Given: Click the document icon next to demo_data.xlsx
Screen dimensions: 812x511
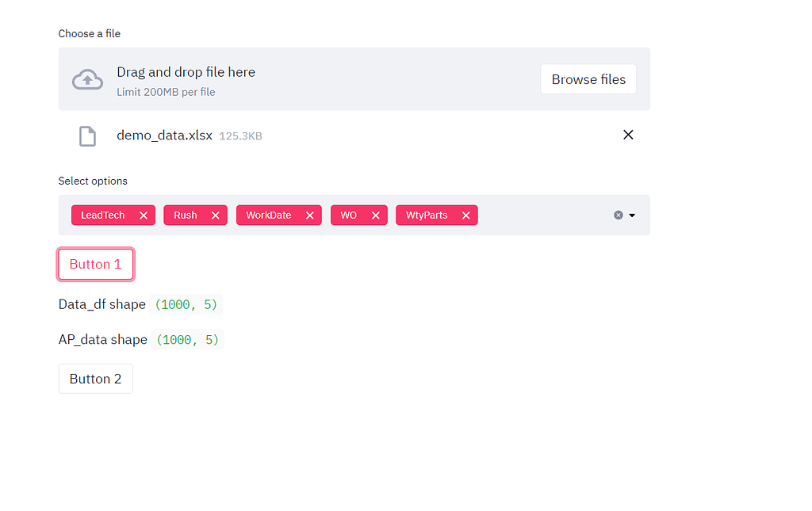Looking at the screenshot, I should [x=87, y=135].
